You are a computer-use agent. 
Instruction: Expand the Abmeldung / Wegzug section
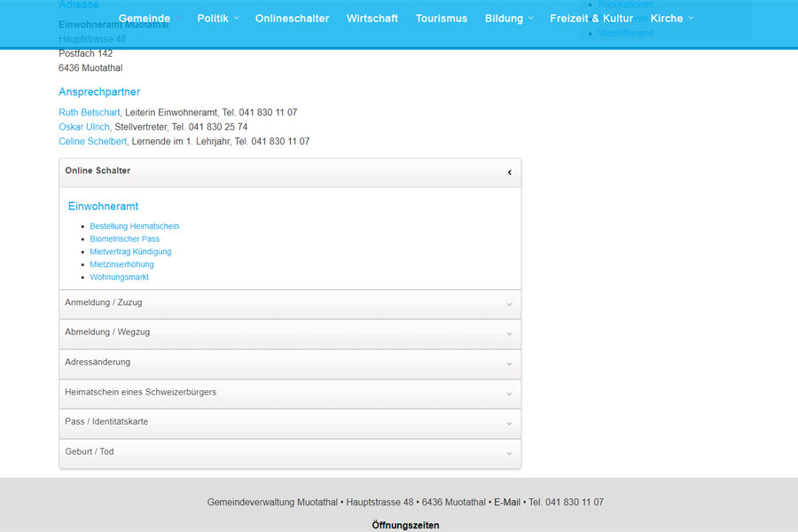pos(290,334)
